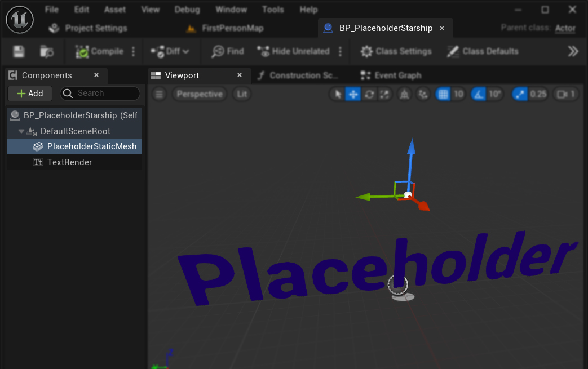This screenshot has height=369, width=588.
Task: Switch to the Project Settings tab
Action: (89, 28)
